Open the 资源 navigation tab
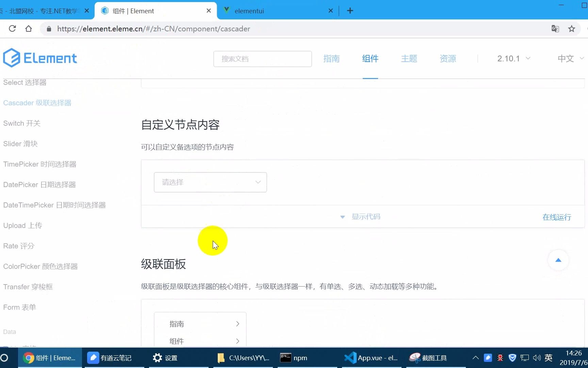This screenshot has width=588, height=368. [448, 59]
